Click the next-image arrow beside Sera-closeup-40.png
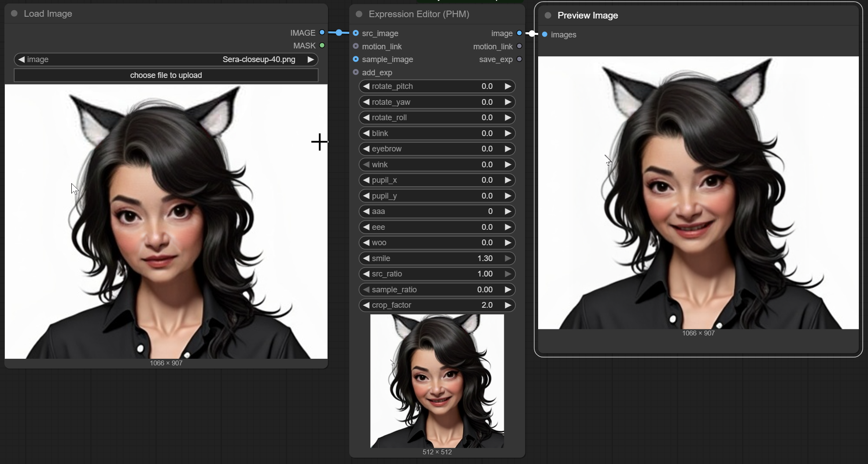 click(x=311, y=59)
